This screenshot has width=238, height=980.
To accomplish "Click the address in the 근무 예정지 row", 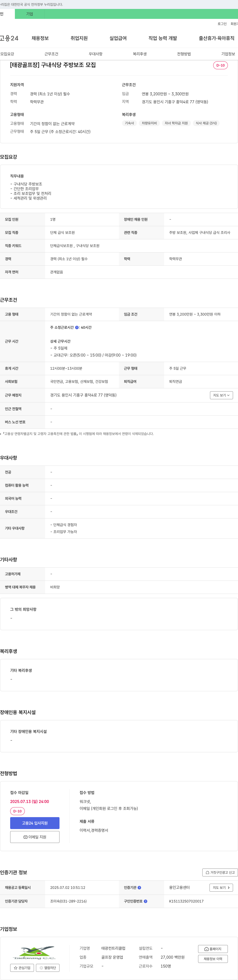I will 83,395.
